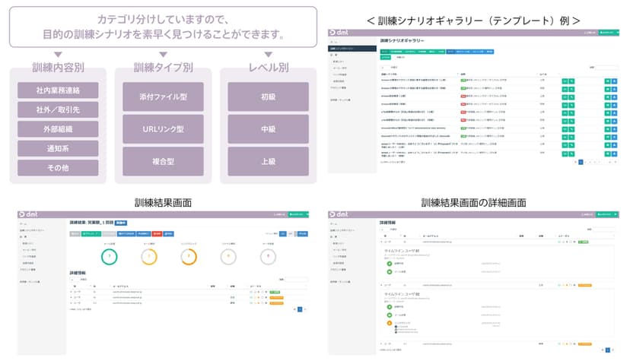Click the green ring gauge in the results screen
This screenshot has width=630, height=364.
(110, 257)
